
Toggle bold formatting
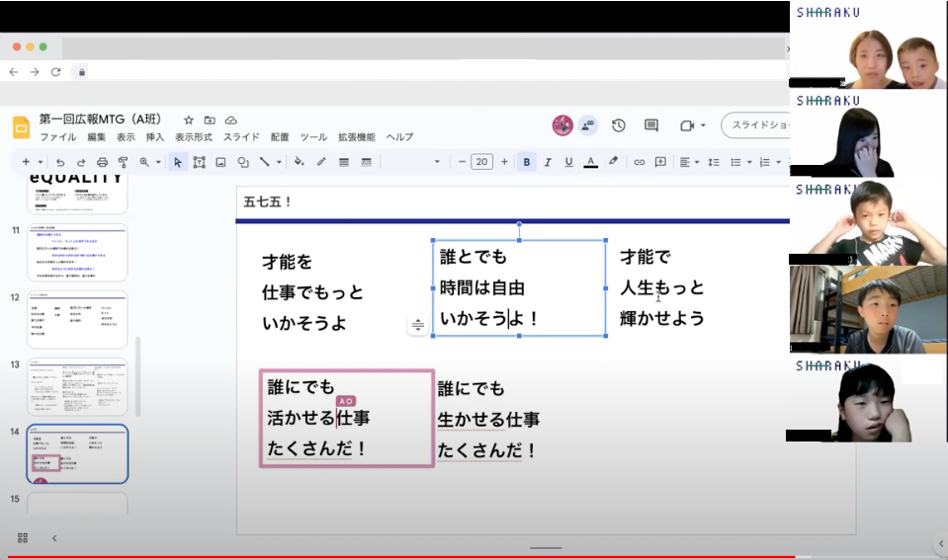click(527, 162)
